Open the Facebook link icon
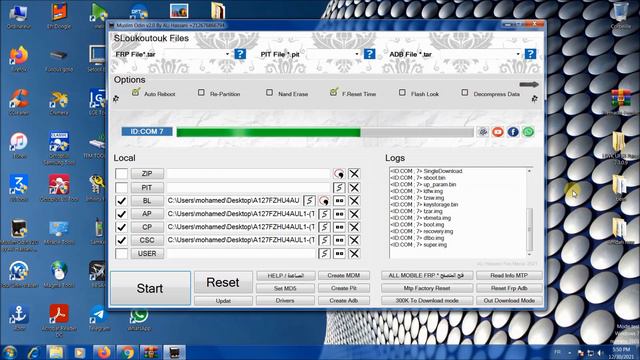640x360 pixels. coord(513,132)
